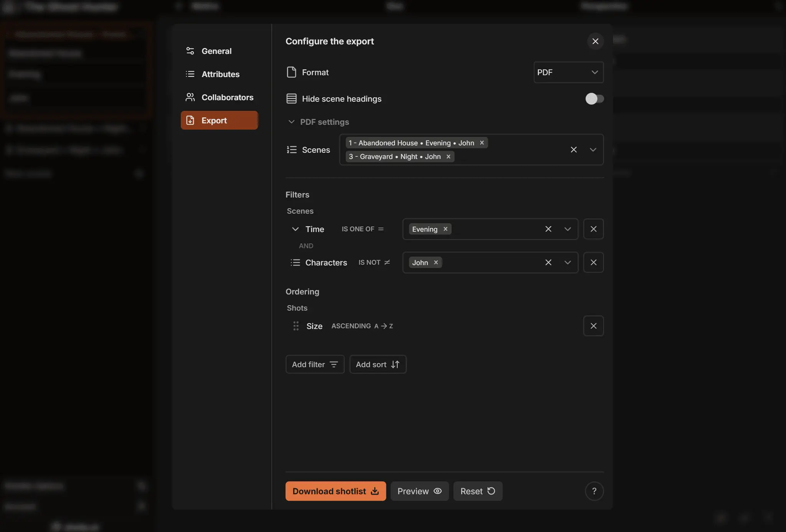Open the Collaborators tab

tap(219, 97)
